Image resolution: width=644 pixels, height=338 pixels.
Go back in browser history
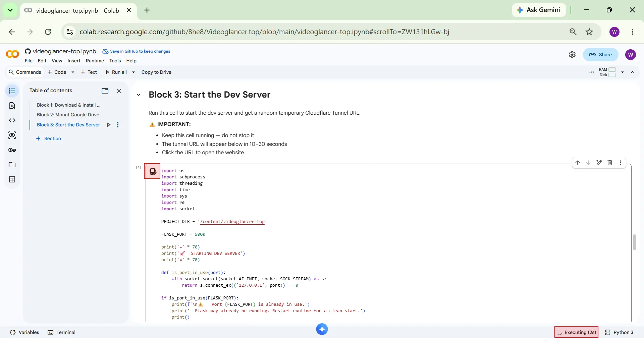pos(12,32)
